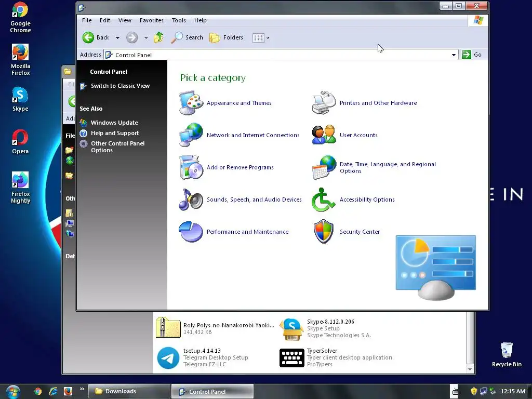Launch Chrome from the quick launch bar

point(38,391)
